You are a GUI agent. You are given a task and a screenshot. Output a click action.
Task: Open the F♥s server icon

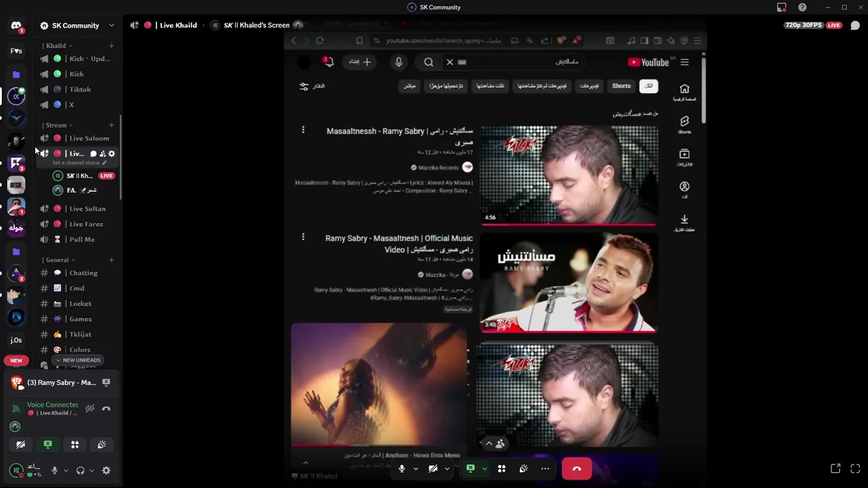[x=16, y=51]
